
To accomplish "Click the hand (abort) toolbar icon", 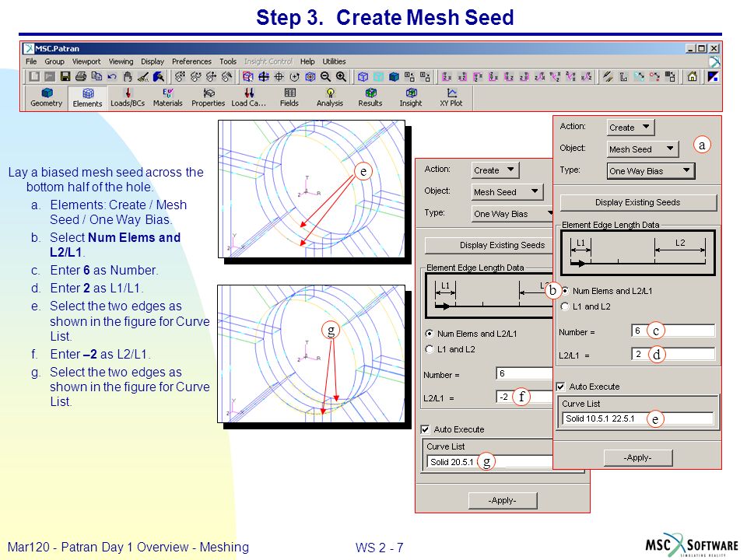I will [127, 76].
